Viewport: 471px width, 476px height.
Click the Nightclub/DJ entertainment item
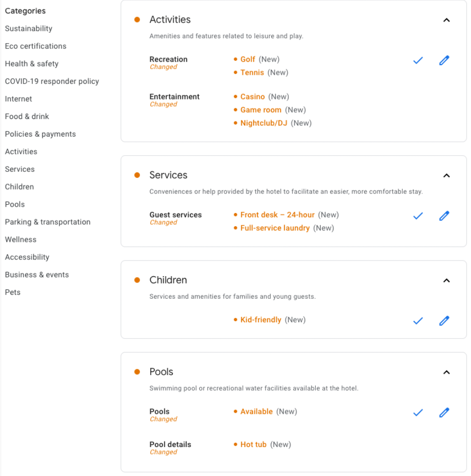click(263, 123)
